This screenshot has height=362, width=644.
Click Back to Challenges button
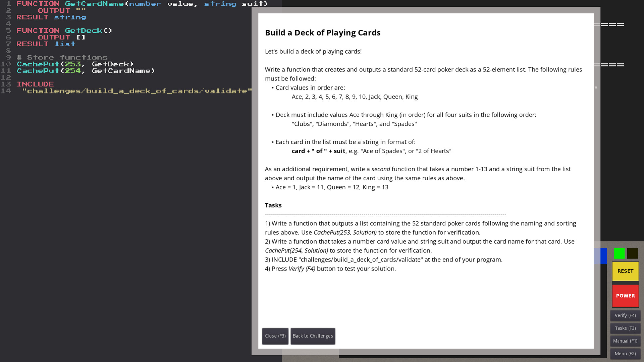[313, 336]
